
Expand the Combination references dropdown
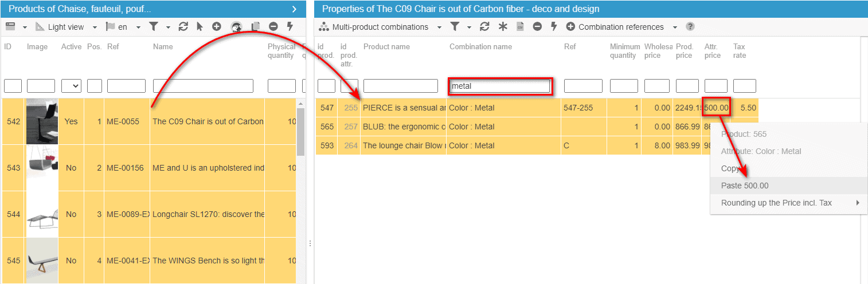tap(675, 27)
